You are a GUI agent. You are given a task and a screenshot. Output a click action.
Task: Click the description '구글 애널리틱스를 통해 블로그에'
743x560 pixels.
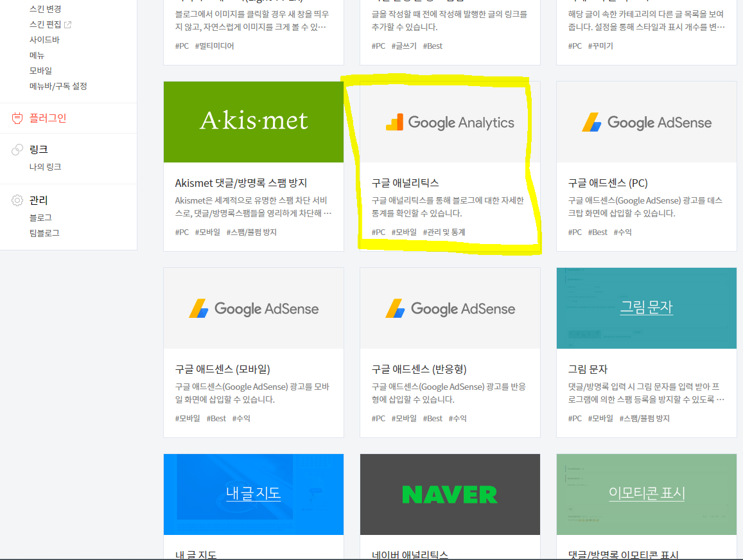pyautogui.click(x=448, y=207)
